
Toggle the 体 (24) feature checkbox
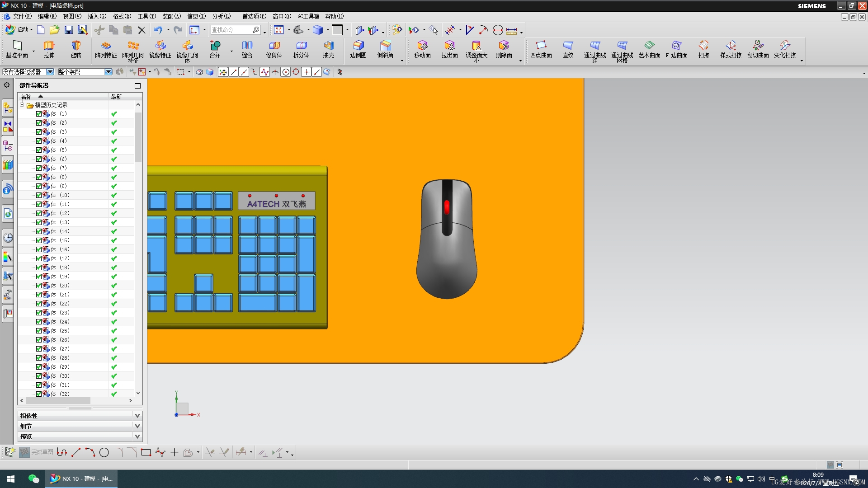[39, 322]
